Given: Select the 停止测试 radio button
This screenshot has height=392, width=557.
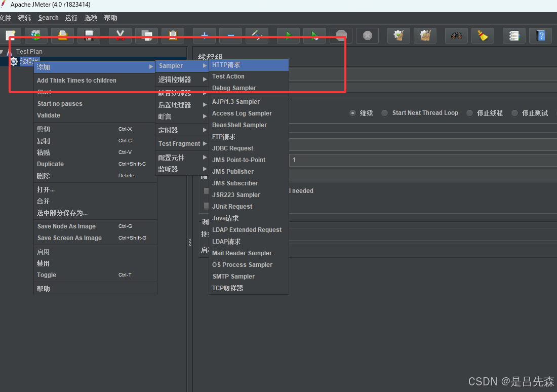Looking at the screenshot, I should click(514, 113).
